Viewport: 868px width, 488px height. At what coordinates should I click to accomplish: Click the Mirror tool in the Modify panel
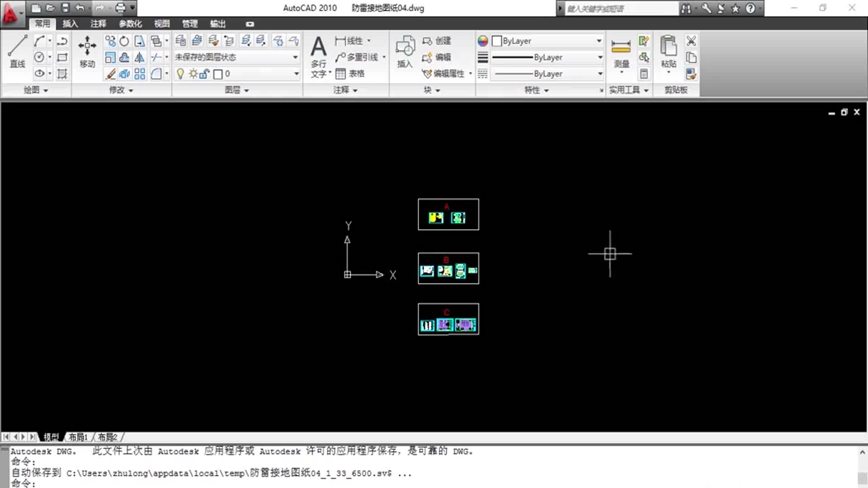140,57
